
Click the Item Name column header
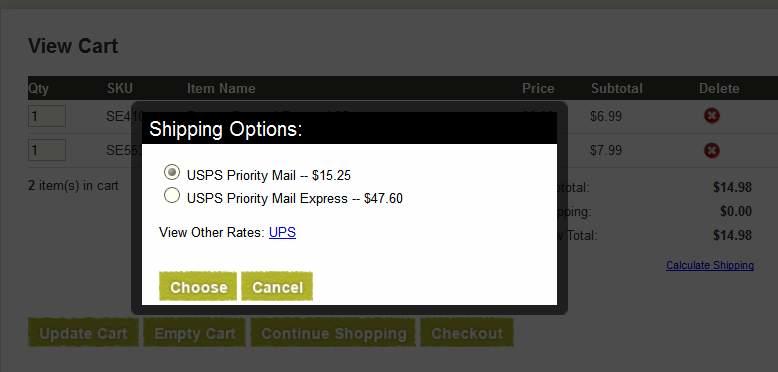(221, 89)
